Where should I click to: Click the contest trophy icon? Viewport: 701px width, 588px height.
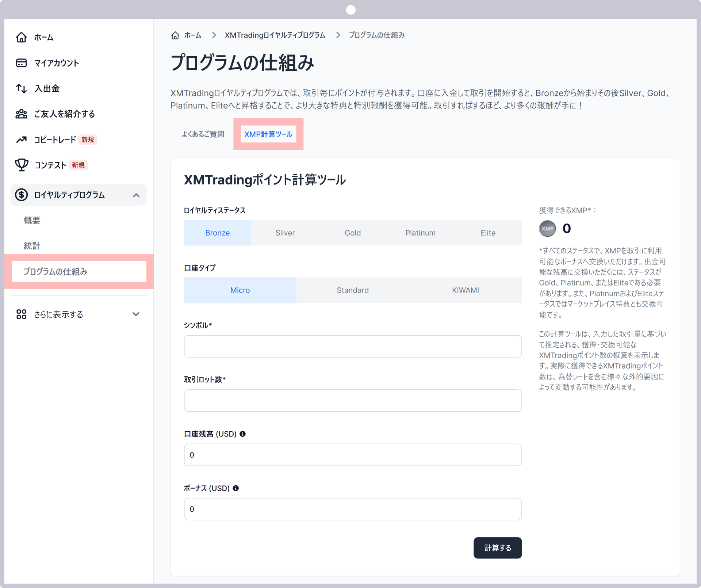click(22, 165)
